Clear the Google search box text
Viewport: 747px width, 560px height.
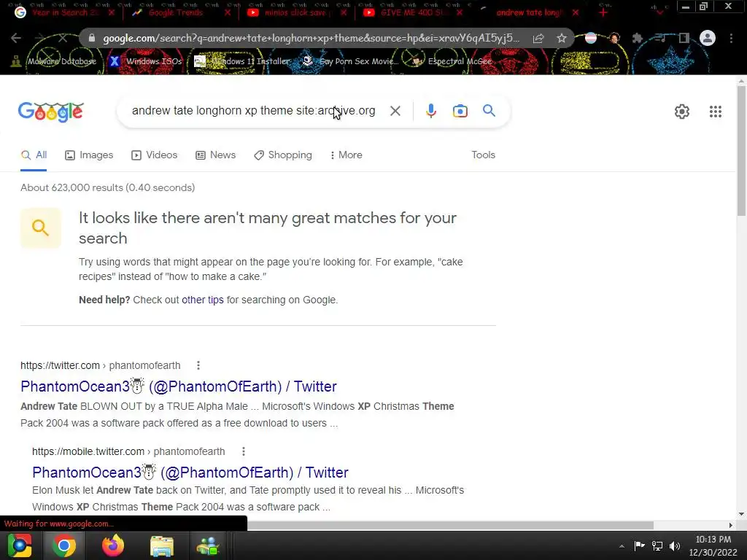click(x=395, y=111)
